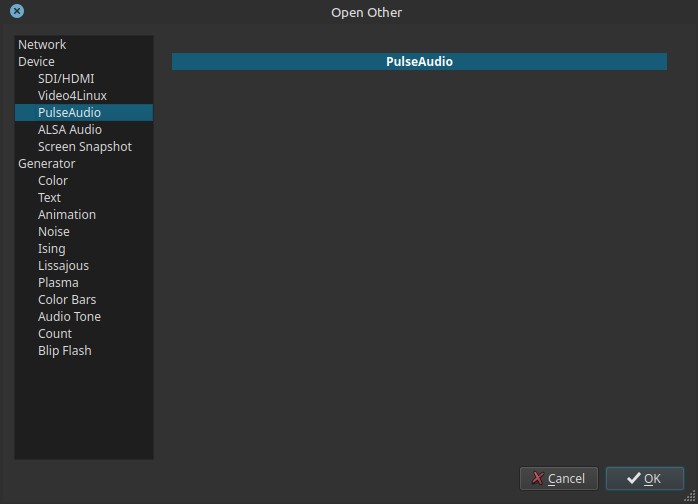Screen dimensions: 698x504
Task: Select the Device category heading
Action: pos(36,62)
